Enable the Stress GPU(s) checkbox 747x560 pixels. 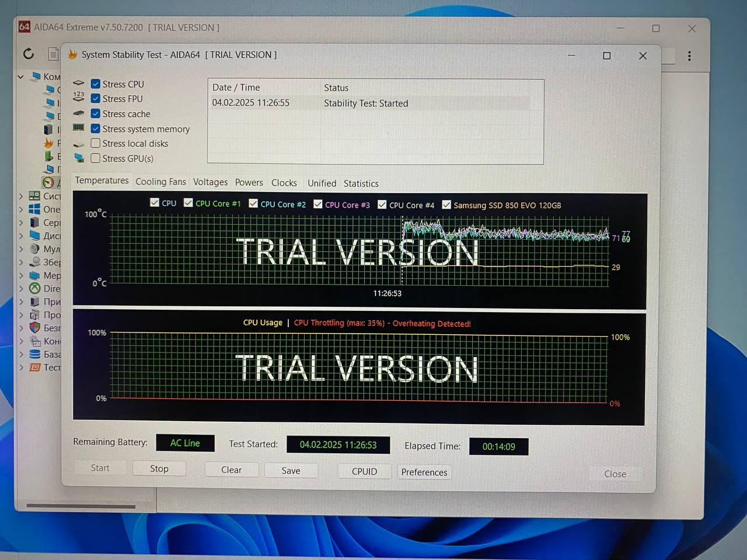pos(96,158)
